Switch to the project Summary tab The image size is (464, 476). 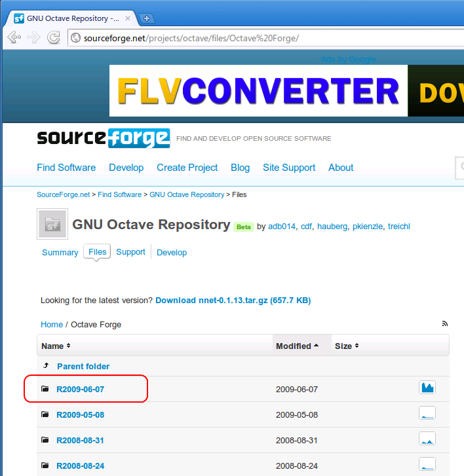pos(60,253)
